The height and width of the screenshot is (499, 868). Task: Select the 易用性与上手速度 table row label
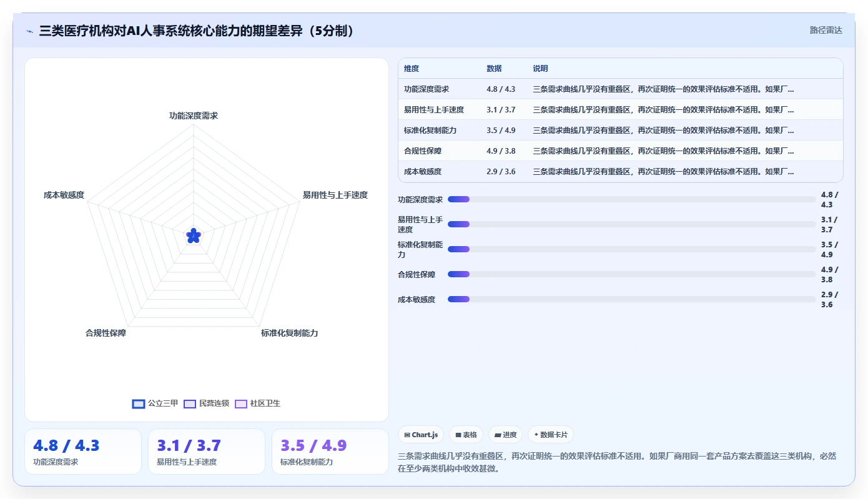(434, 110)
